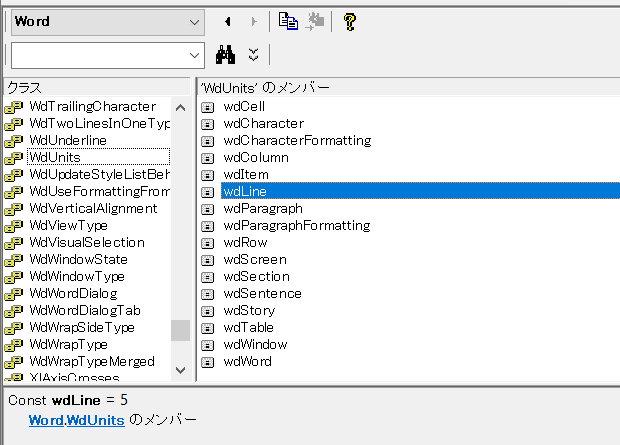Select the WdWindowState class in the list
Viewport: 620px width, 445px height.
point(78,259)
